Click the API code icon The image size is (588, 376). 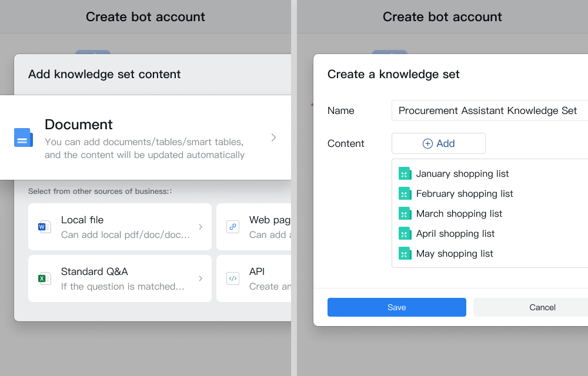pyautogui.click(x=233, y=278)
